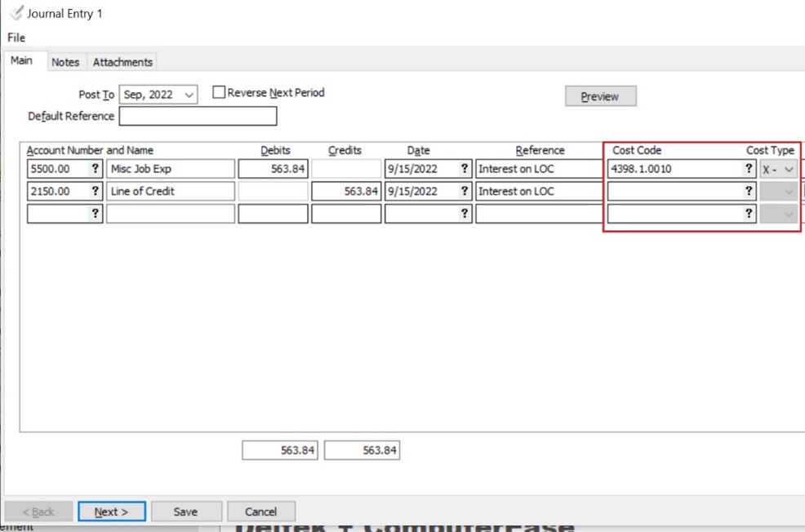Switch to the Notes tab
The height and width of the screenshot is (532, 805).
[x=65, y=62]
